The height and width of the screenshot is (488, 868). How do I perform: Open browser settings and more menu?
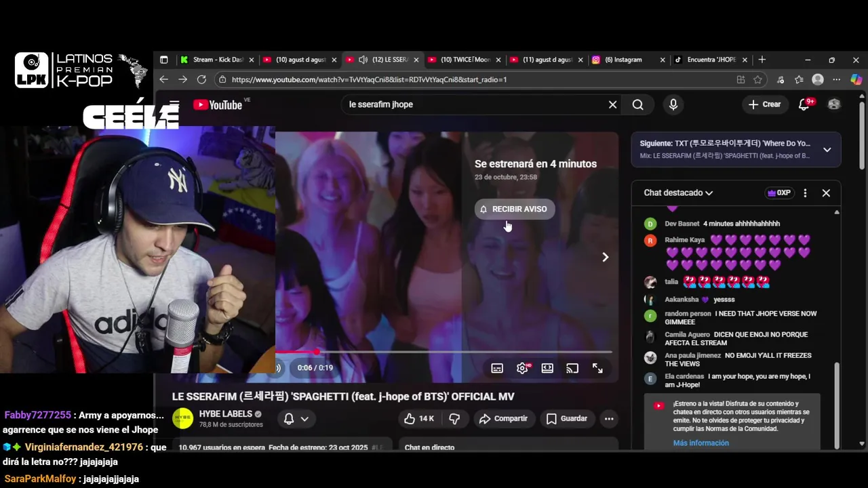(836, 79)
